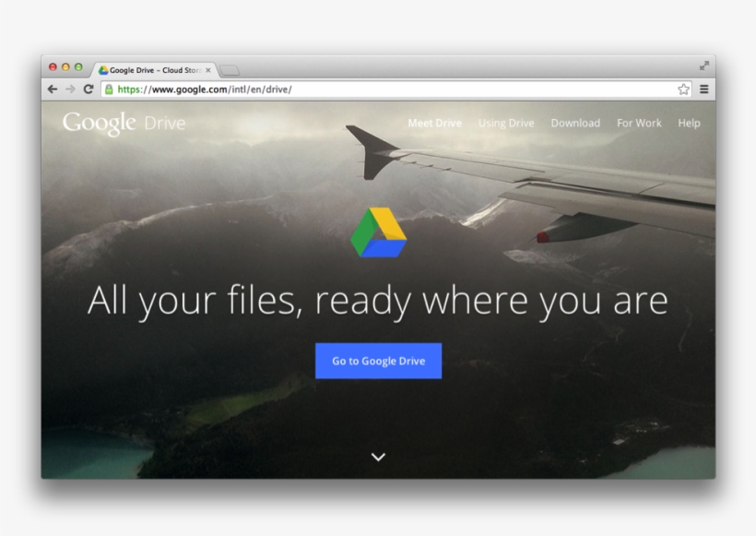
Task: Open the Chrome menu icon
Action: pos(703,89)
